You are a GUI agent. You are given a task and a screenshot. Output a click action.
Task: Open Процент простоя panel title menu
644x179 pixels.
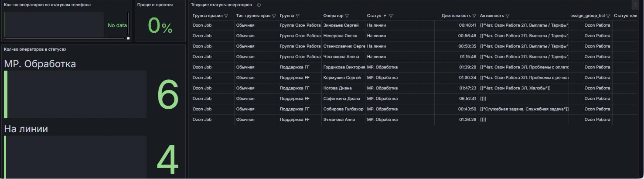(155, 5)
